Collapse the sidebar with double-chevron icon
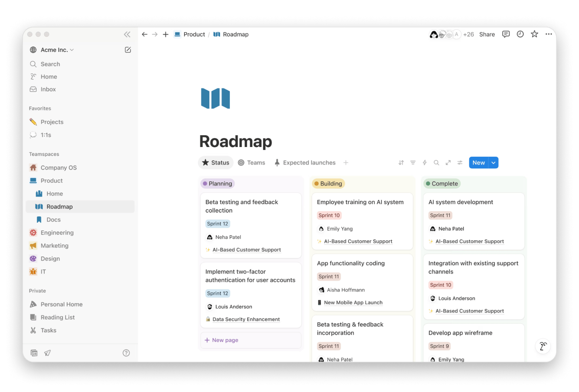The width and height of the screenshot is (579, 392). click(127, 35)
